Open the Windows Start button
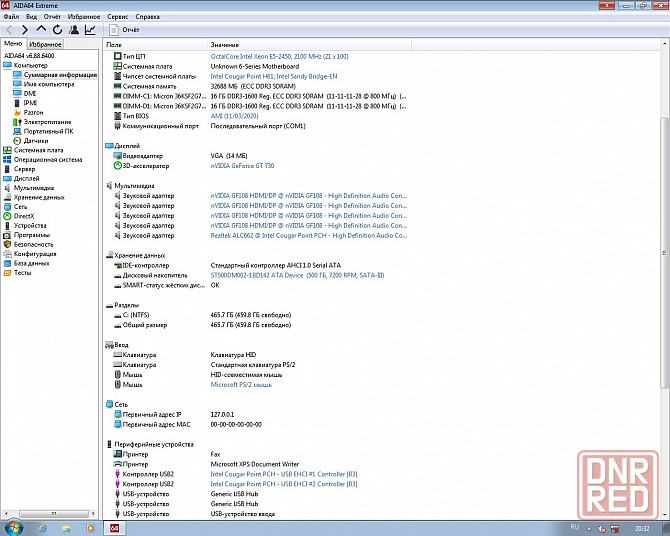Screen dimensions: 670x536 click(13, 528)
